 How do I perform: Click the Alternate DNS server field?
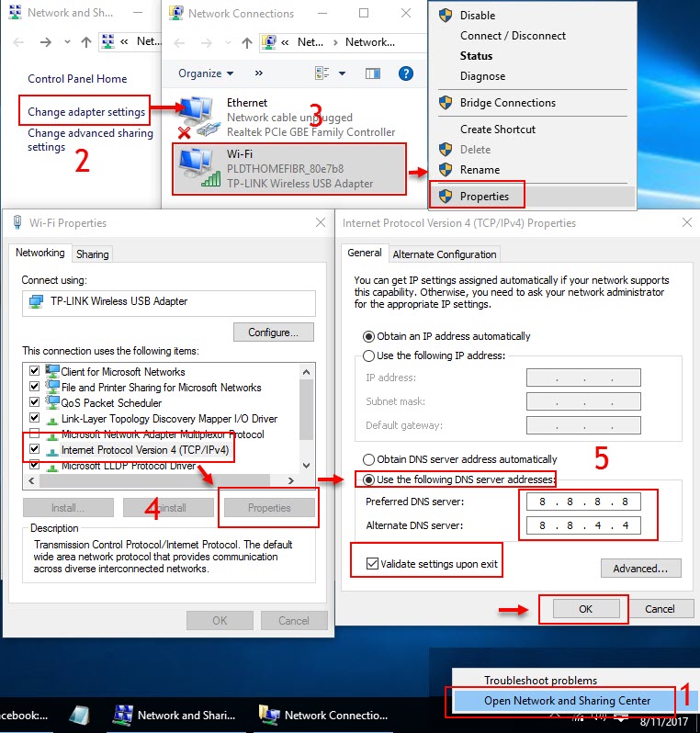click(x=583, y=525)
